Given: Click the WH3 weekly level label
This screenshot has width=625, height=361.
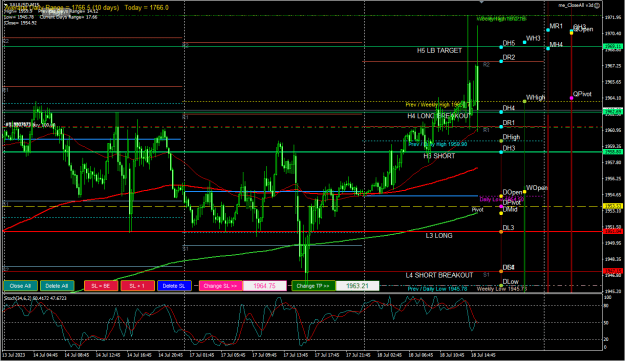Looking at the screenshot, I should click(533, 38).
